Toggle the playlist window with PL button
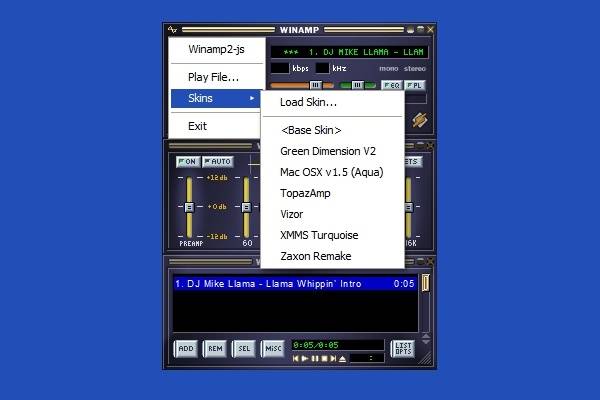Viewport: 600px width, 400px height. coord(414,85)
